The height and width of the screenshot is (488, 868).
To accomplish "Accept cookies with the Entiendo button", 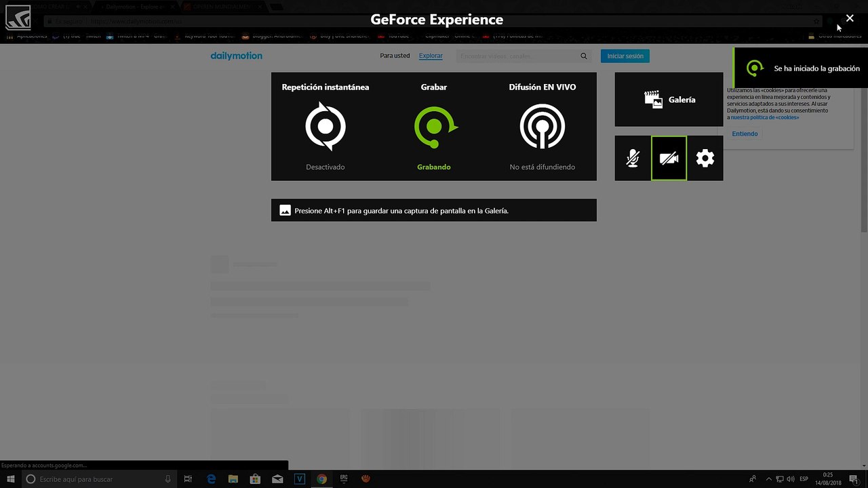I will [745, 134].
